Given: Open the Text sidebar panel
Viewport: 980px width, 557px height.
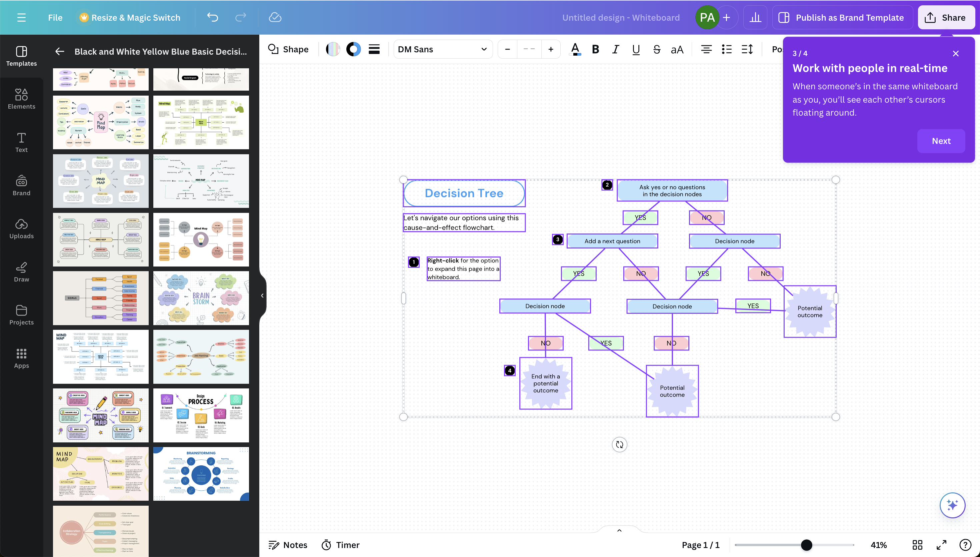Looking at the screenshot, I should point(21,142).
